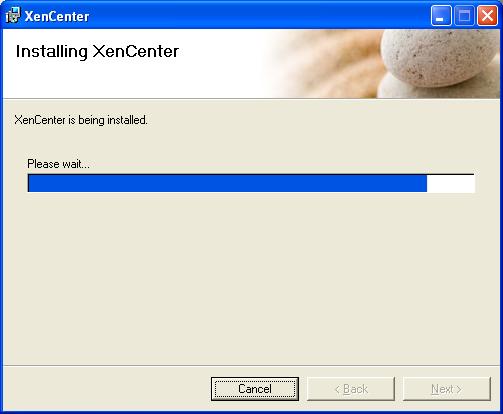The width and height of the screenshot is (503, 414).
Task: Click the stones banner image
Action: tap(383, 63)
